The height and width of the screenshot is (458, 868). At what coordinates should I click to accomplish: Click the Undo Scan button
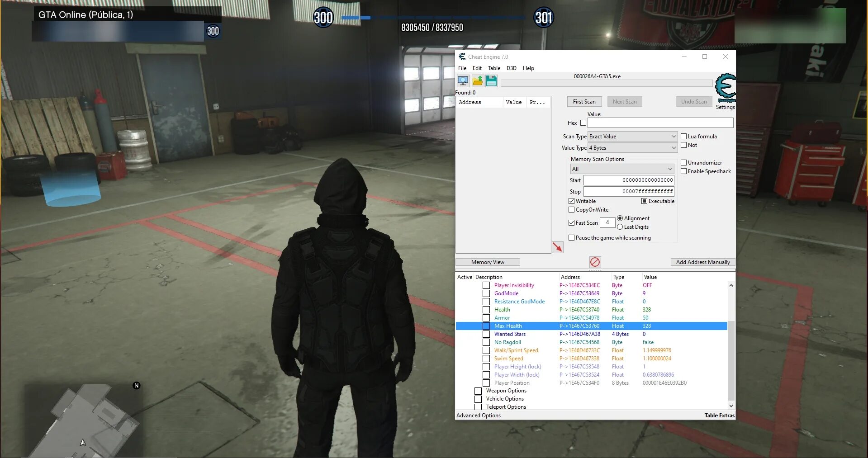(694, 102)
